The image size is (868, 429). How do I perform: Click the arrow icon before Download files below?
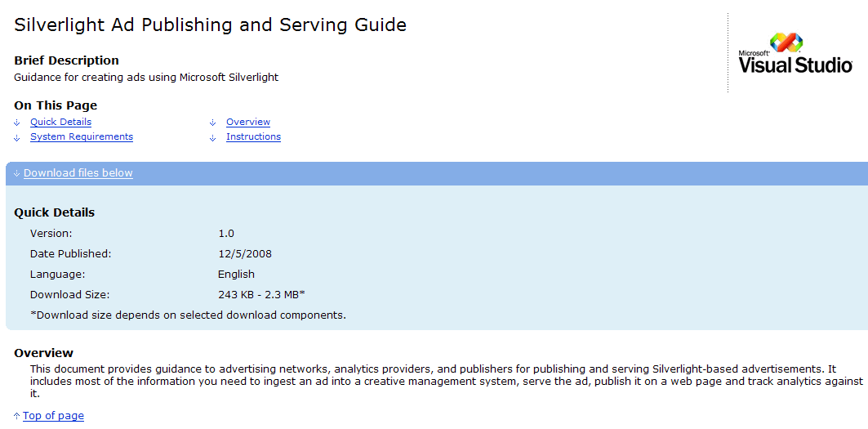pyautogui.click(x=17, y=173)
